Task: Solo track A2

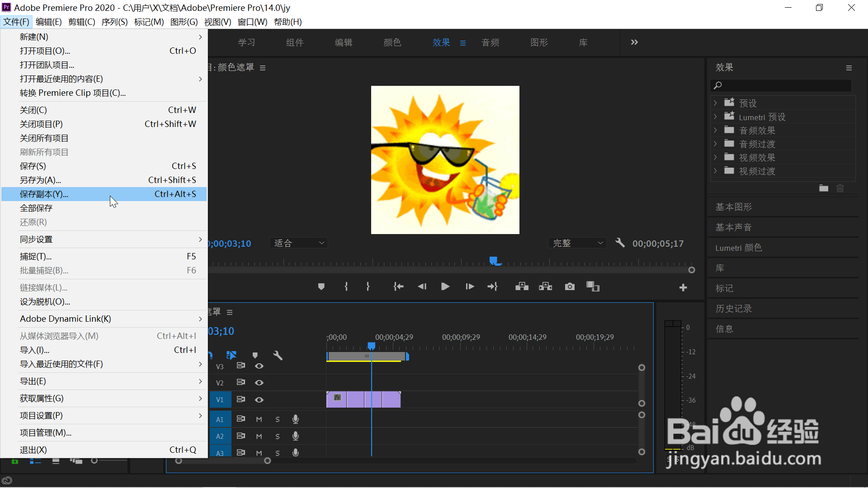Action: [278, 436]
